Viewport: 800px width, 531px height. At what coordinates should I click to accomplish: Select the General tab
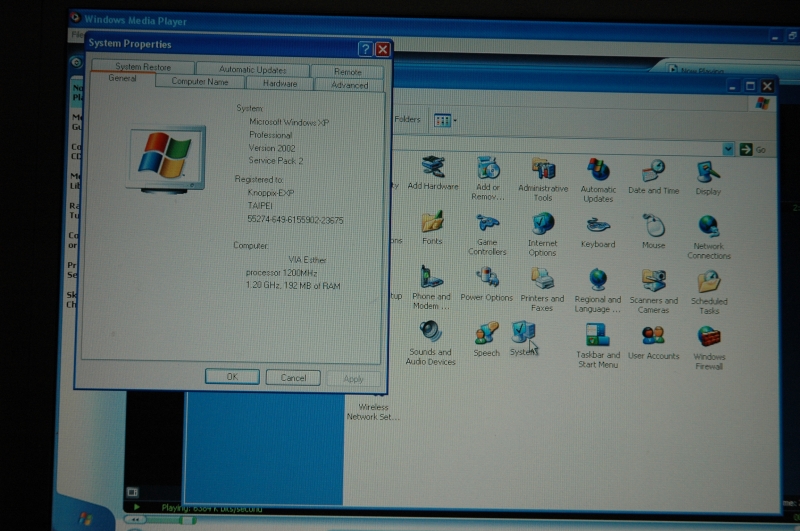[122, 79]
